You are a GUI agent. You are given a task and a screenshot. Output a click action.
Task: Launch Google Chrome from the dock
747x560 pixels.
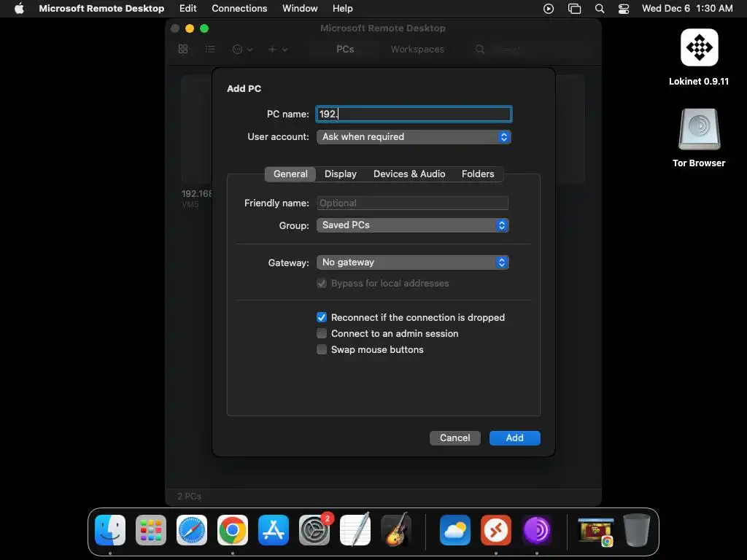coord(233,530)
